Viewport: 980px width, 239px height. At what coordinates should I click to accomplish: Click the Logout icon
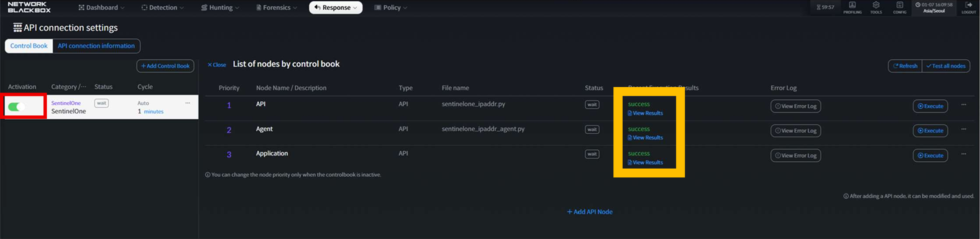(969, 7)
